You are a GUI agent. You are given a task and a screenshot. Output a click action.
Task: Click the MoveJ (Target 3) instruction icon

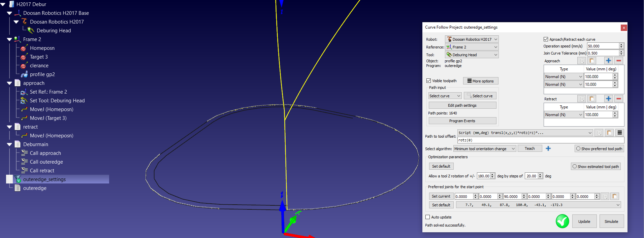(24, 118)
